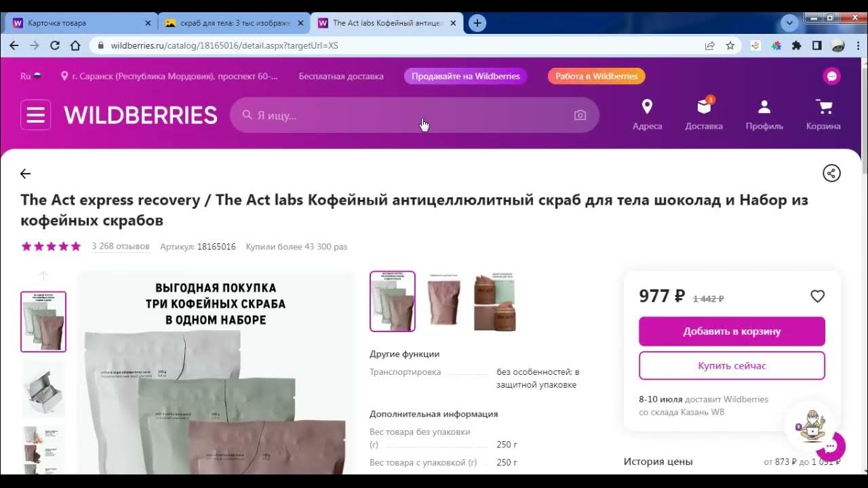Select first left gallery thumbnail

(x=43, y=322)
